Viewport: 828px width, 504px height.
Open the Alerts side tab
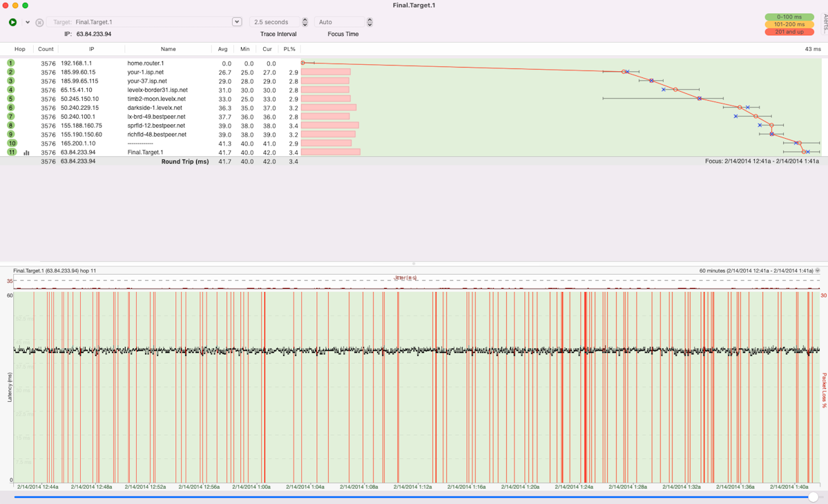[825, 21]
